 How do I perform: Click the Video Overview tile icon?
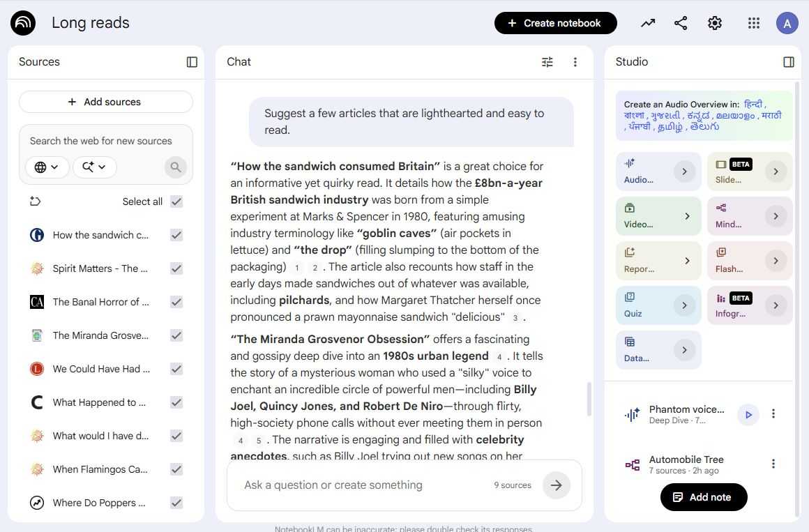[x=630, y=208]
